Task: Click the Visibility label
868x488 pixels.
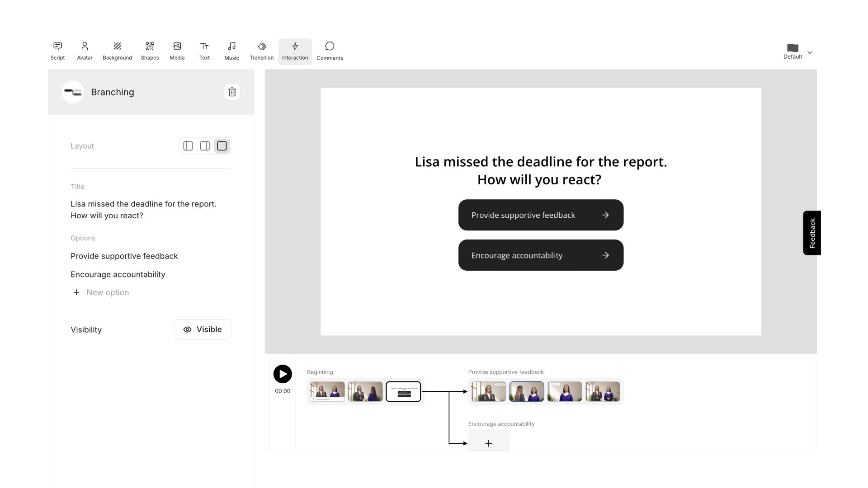Action: 86,330
